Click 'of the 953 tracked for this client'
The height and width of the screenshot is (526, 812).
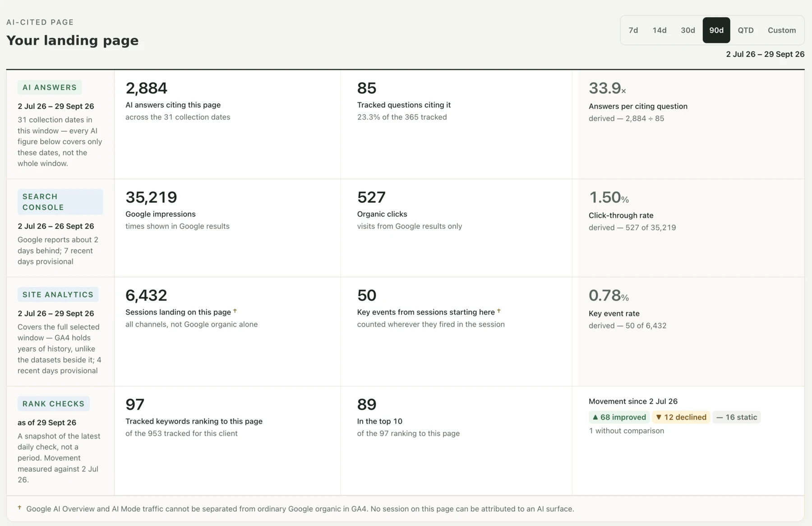pyautogui.click(x=181, y=434)
